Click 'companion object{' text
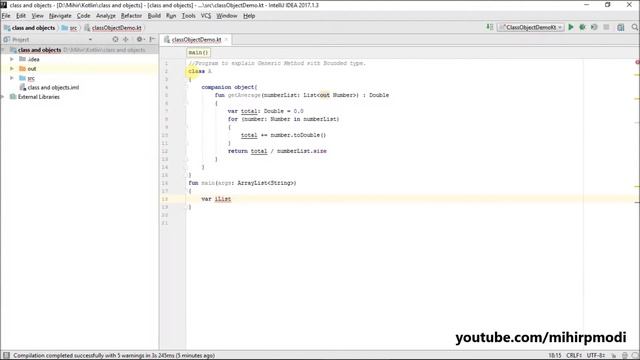Screen dimensions: 640x360 coord(229,87)
